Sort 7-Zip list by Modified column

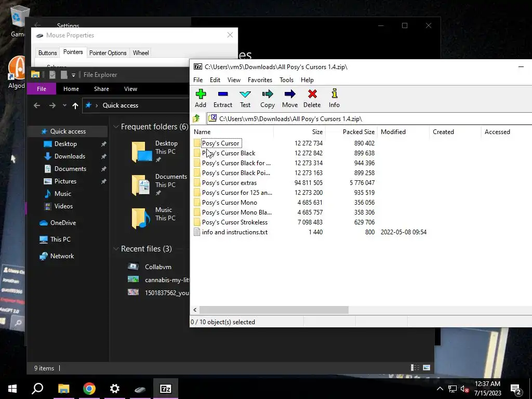(403, 132)
